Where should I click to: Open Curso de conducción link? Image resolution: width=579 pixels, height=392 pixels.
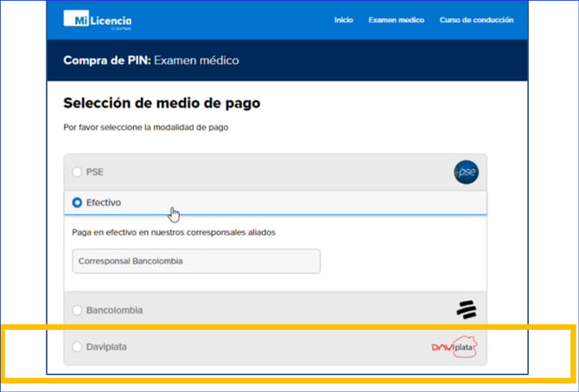click(x=476, y=20)
